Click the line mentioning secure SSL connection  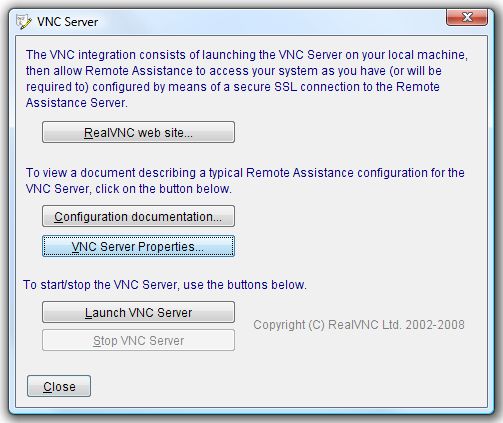coord(233,87)
